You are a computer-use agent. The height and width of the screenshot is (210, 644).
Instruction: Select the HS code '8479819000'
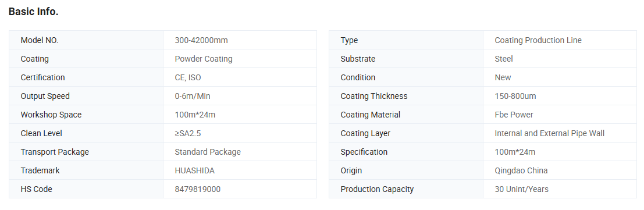click(198, 189)
